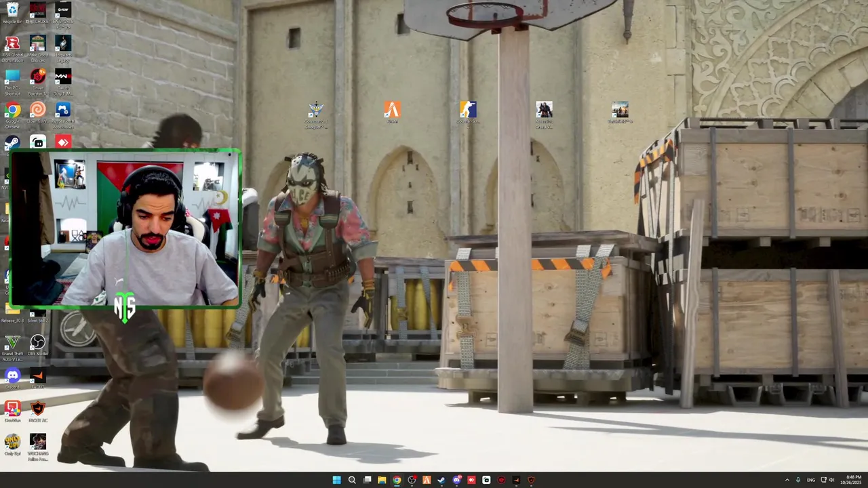Open red AnyDesk shortcut on the desktop
Image resolution: width=868 pixels, height=488 pixels.
click(x=63, y=142)
